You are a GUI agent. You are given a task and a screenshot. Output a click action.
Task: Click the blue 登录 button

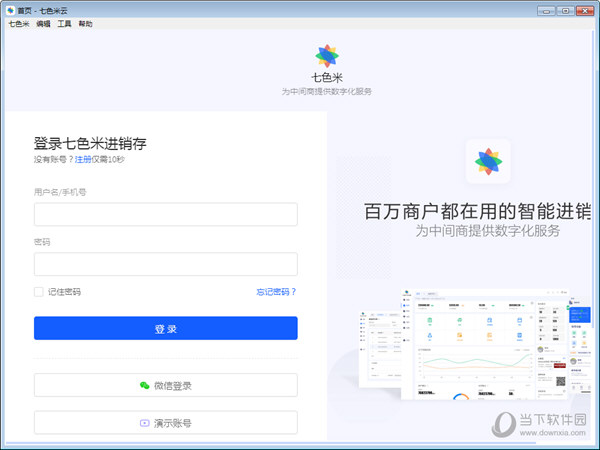pyautogui.click(x=166, y=328)
